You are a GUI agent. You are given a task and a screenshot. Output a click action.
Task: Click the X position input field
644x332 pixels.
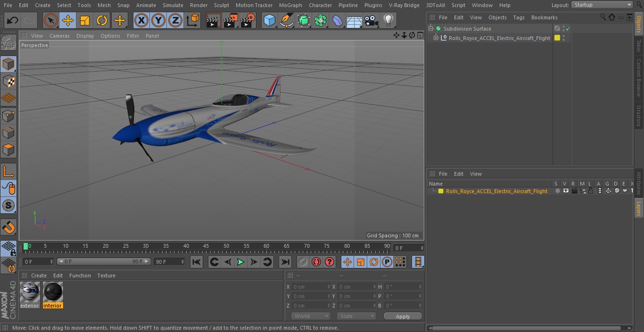[x=311, y=287]
